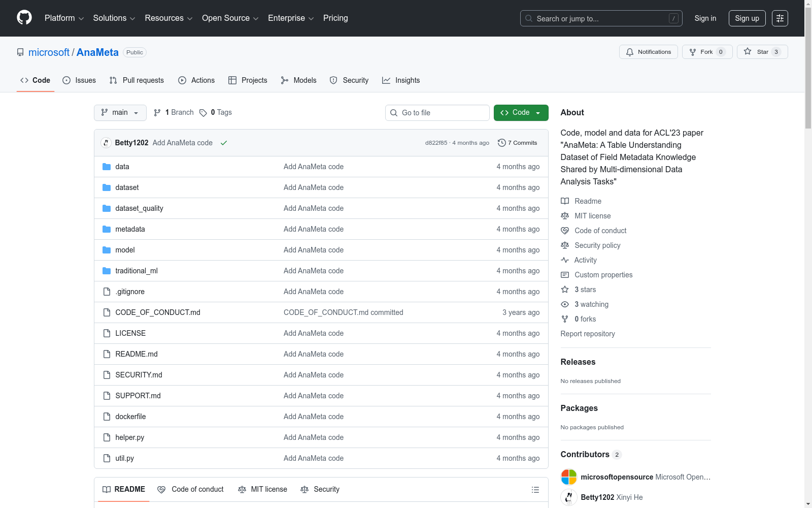
Task: Click the branch icon beside 1 Branch
Action: [x=157, y=113]
